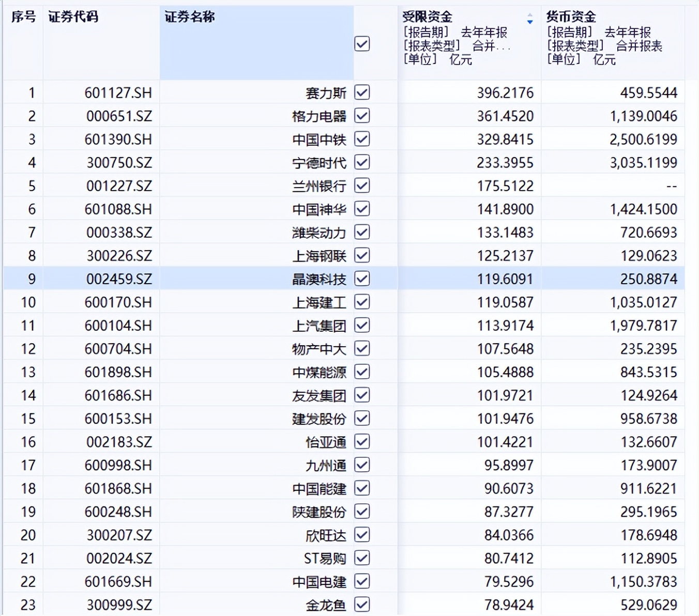Toggle the checkbox for 潍柴动力
The height and width of the screenshot is (616, 699).
[362, 232]
